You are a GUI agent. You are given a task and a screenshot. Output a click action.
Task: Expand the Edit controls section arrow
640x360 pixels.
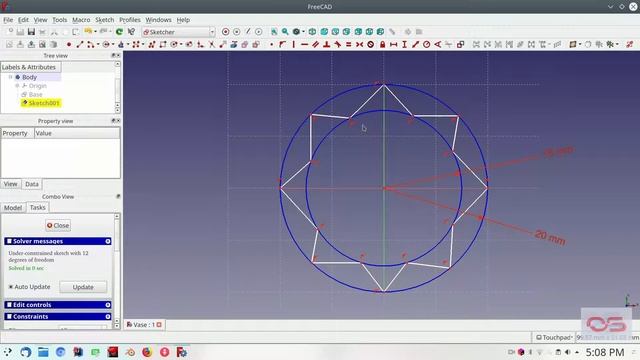click(108, 305)
